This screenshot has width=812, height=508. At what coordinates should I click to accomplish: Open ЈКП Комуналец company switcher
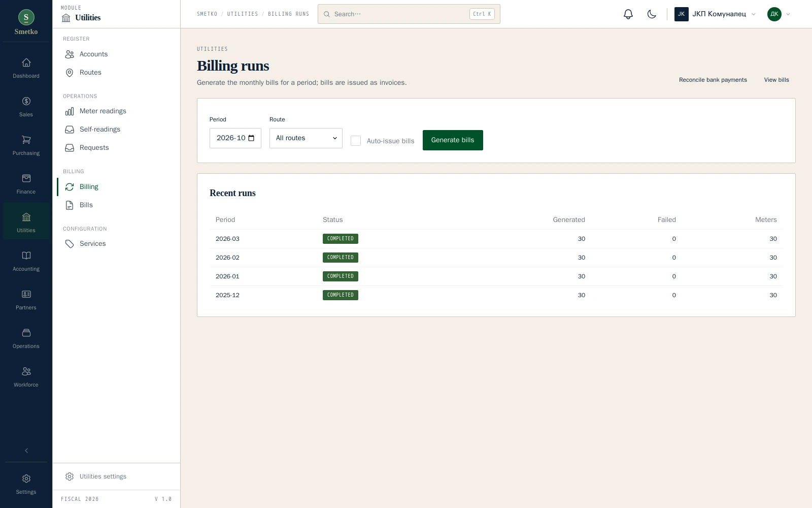(715, 14)
